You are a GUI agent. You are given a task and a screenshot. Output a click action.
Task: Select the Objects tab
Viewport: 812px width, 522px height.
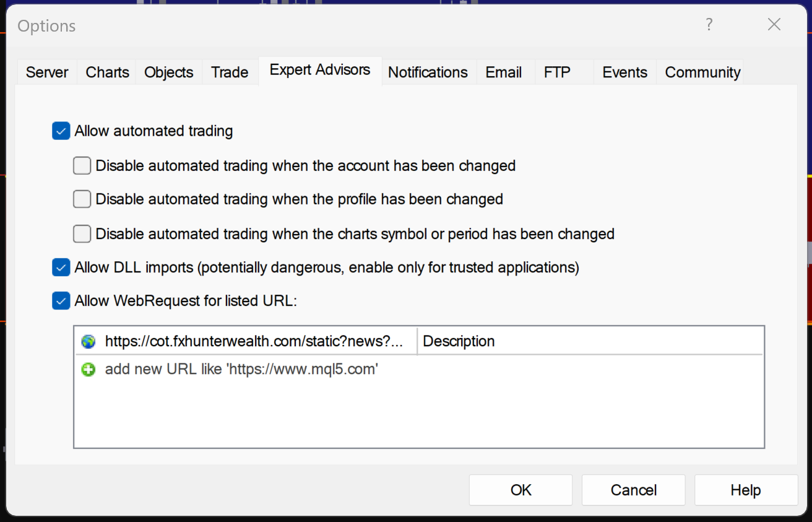[x=168, y=72]
